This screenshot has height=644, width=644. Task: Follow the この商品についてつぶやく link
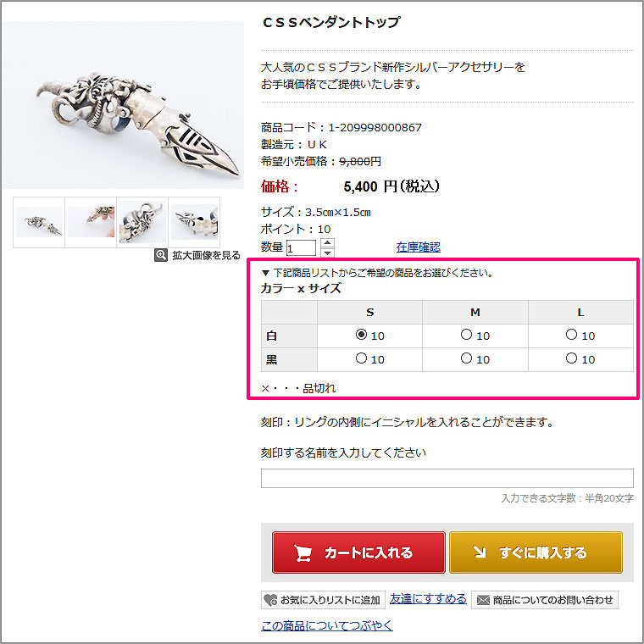327,625
